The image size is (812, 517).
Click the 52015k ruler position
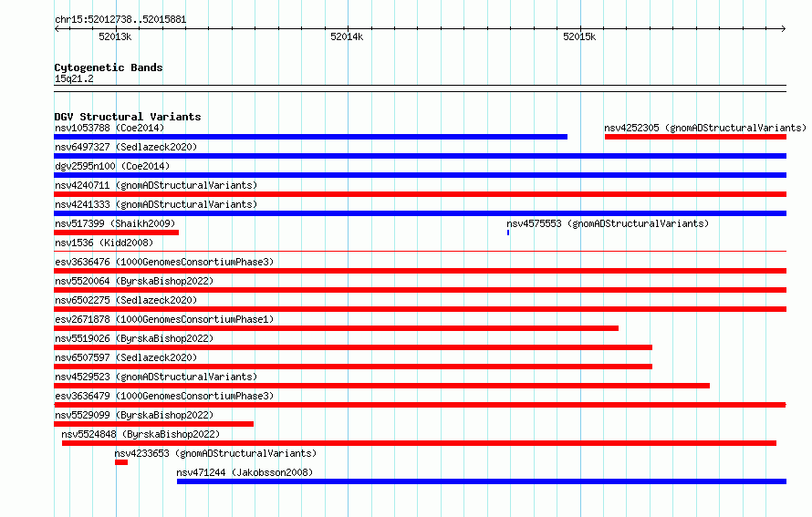coord(579,36)
